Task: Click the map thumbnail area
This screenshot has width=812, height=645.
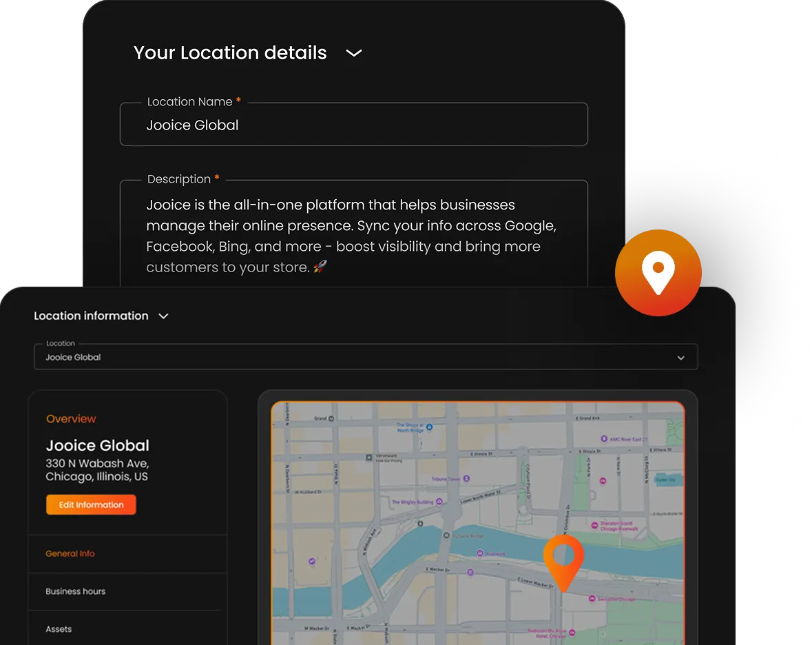Action: (478, 523)
